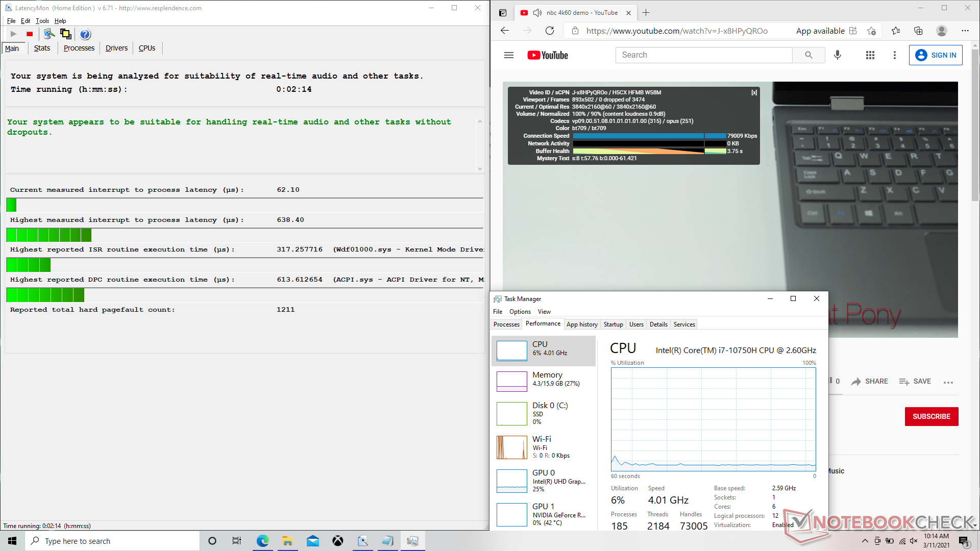Click the SIGN IN button

pos(936,55)
